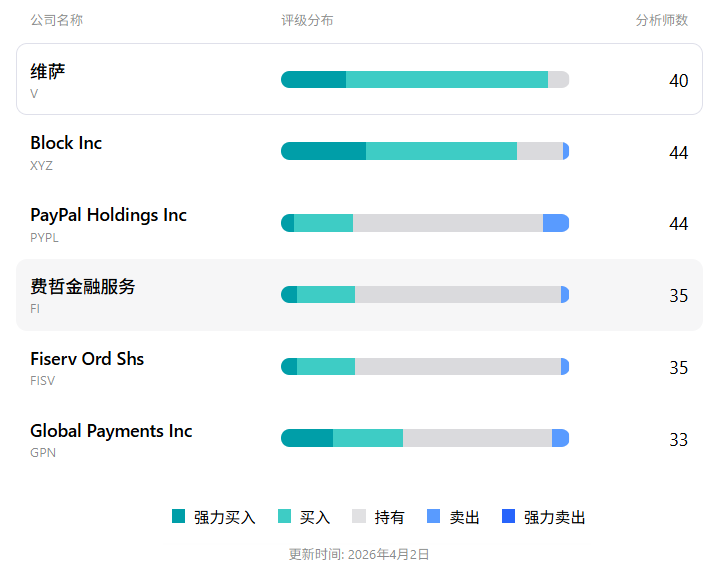Click the 强力卖出 blue legend swatch
The height and width of the screenshot is (567, 721).
click(x=508, y=516)
